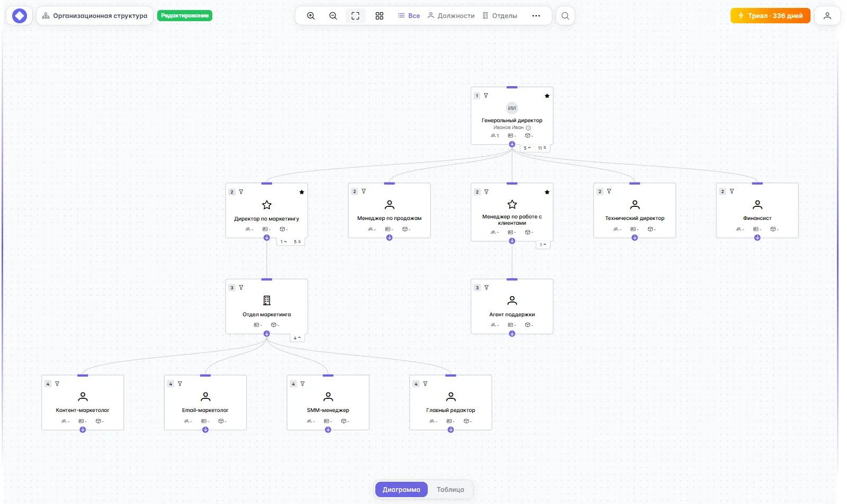Image resolution: width=847 pixels, height=504 pixels.
Task: Click the filter icon on Генеральный директор card
Action: pyautogui.click(x=486, y=96)
